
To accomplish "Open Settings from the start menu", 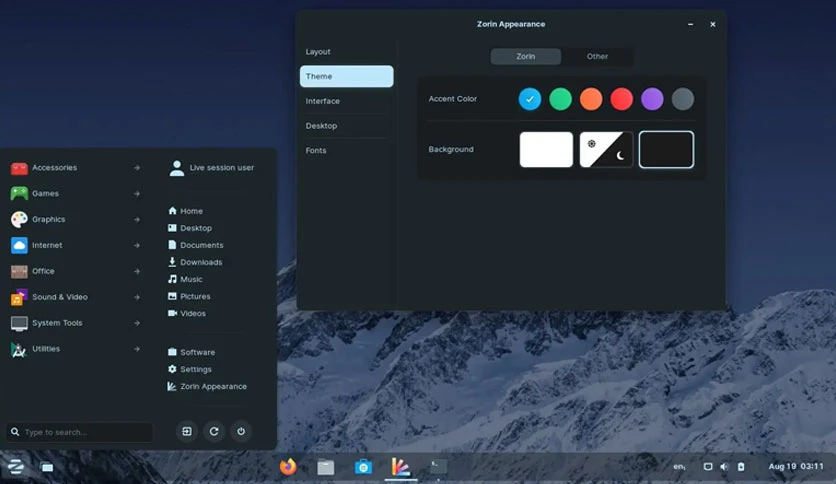I will coord(190,369).
